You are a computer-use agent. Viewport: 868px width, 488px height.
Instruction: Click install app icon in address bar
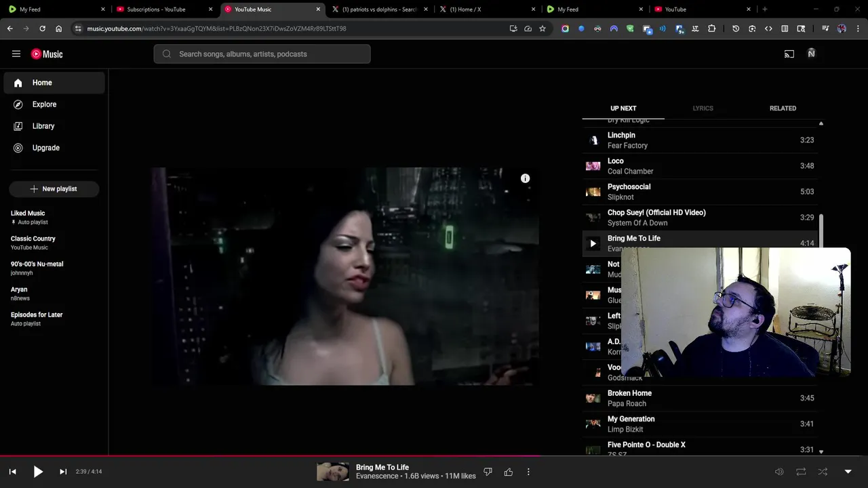(x=513, y=28)
